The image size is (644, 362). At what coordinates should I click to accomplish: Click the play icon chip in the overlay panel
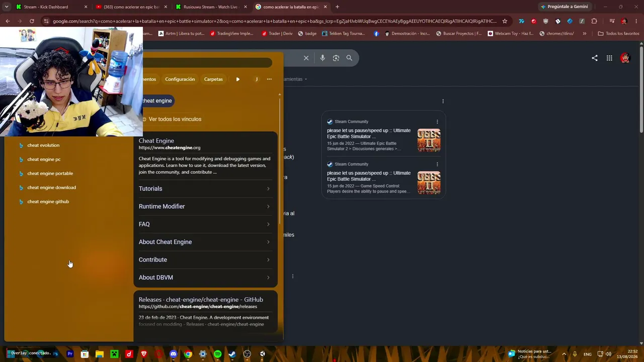237,79
